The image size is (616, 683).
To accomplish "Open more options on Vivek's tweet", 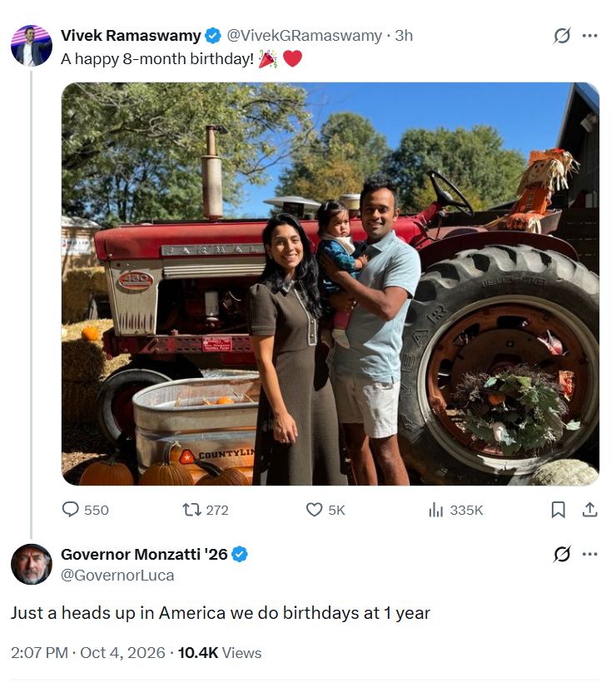I will pos(589,36).
